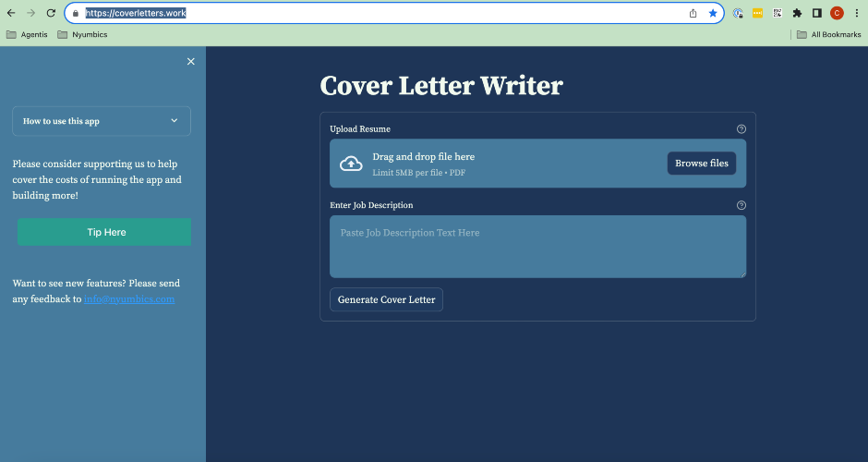Reload the coverletters.work page
Screen dimensions: 868x462
[x=51, y=13]
